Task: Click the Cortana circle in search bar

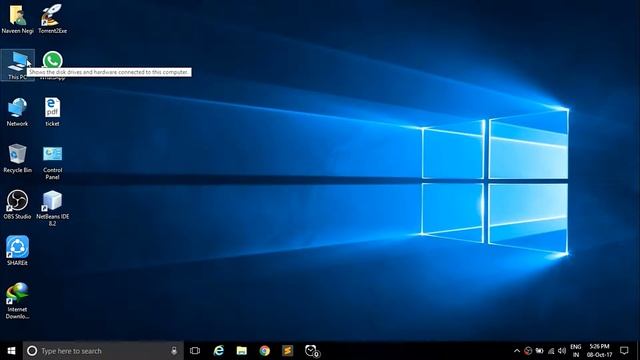Action: [32, 351]
